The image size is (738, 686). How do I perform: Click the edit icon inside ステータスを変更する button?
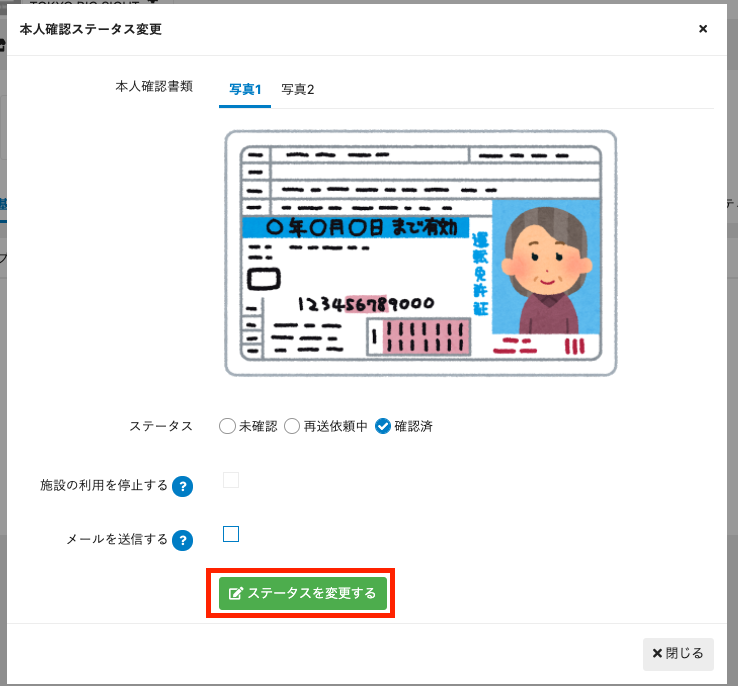tap(236, 594)
